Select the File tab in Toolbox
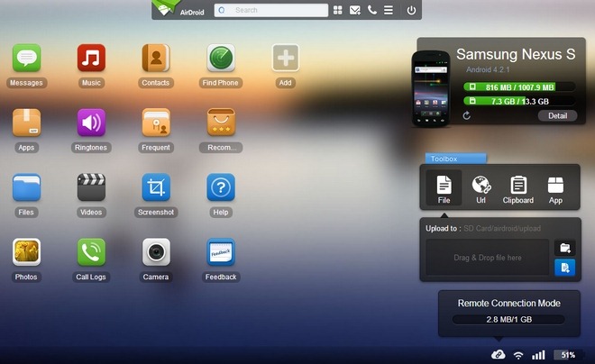This screenshot has width=595, height=364. 444,188
